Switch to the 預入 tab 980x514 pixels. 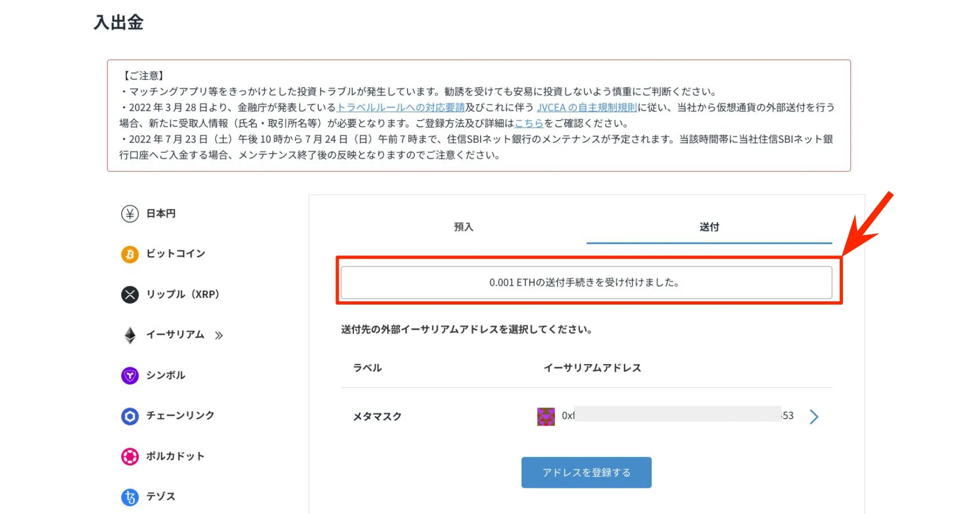point(463,227)
